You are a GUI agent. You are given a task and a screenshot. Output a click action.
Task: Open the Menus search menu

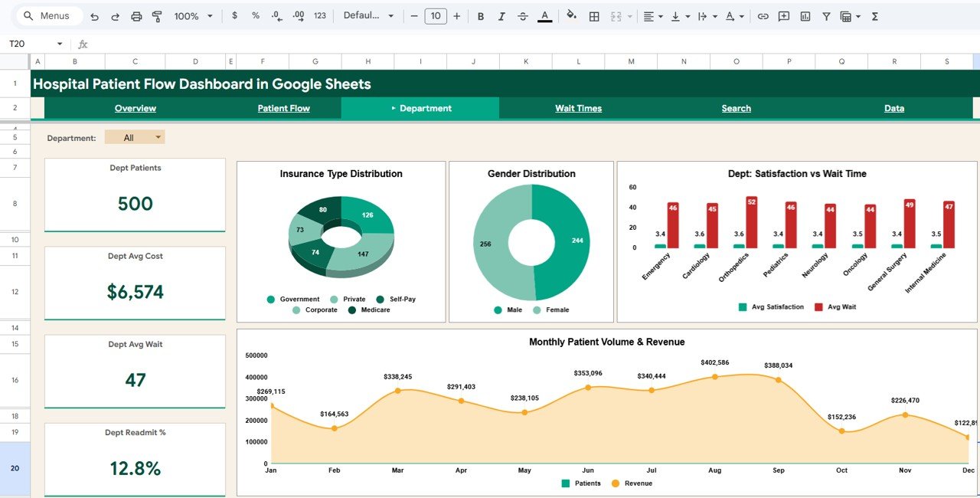pyautogui.click(x=48, y=15)
